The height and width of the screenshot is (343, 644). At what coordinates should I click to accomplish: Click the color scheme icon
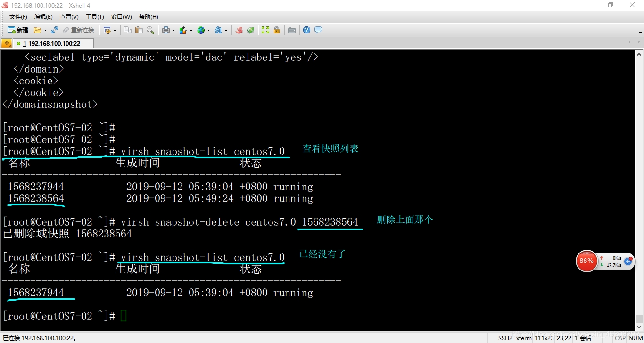pos(183,30)
